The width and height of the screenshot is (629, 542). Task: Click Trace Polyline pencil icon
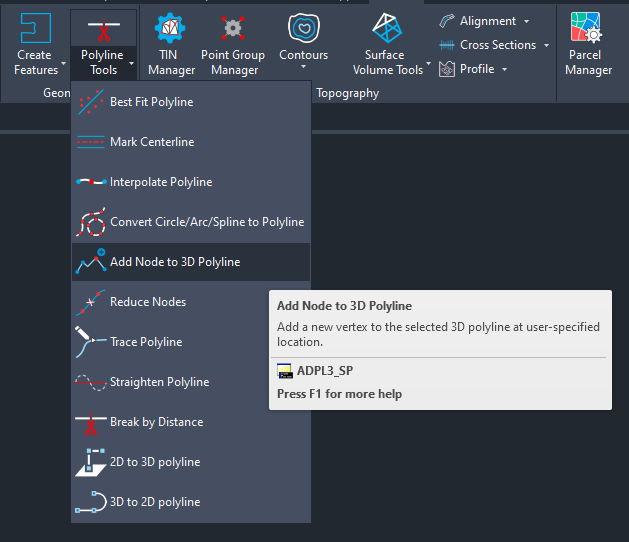(90, 342)
